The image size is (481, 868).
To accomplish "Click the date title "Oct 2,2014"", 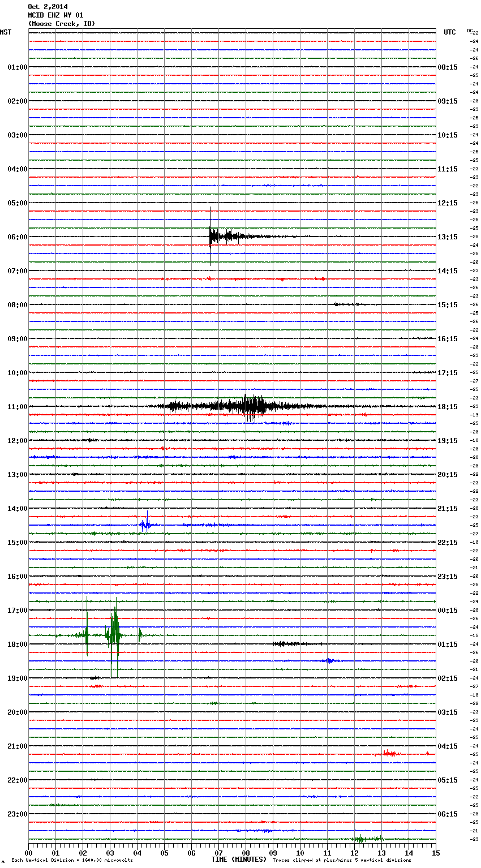I will [x=48, y=7].
